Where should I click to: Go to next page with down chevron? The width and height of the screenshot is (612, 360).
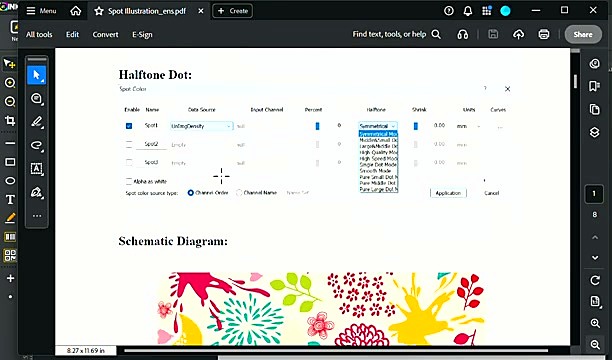pos(595,258)
